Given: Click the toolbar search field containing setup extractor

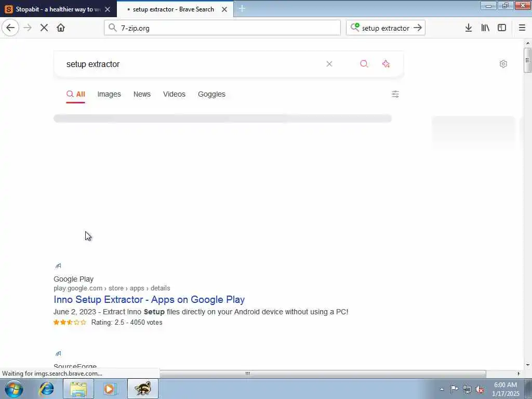Looking at the screenshot, I should [386, 28].
